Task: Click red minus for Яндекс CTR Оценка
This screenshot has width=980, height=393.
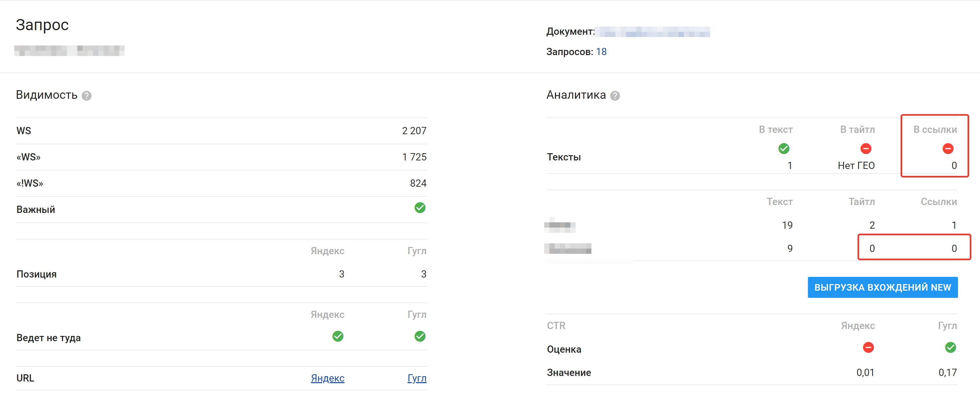Action: tap(868, 347)
